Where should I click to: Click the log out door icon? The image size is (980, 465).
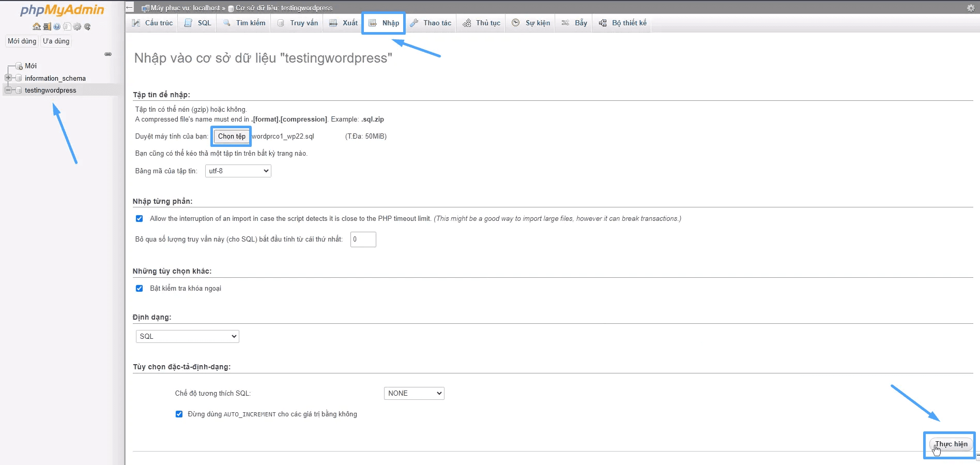47,26
